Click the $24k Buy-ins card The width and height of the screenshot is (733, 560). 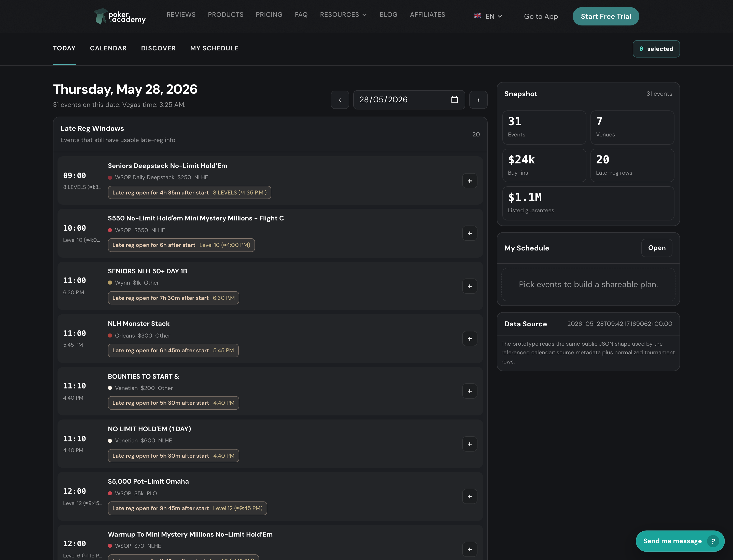coord(544,165)
